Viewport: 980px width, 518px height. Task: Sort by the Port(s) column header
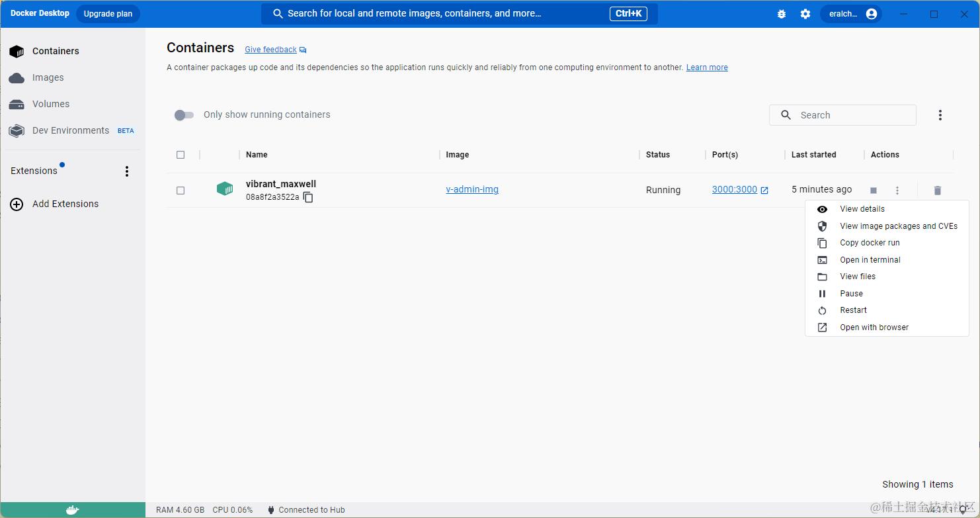[x=725, y=155]
